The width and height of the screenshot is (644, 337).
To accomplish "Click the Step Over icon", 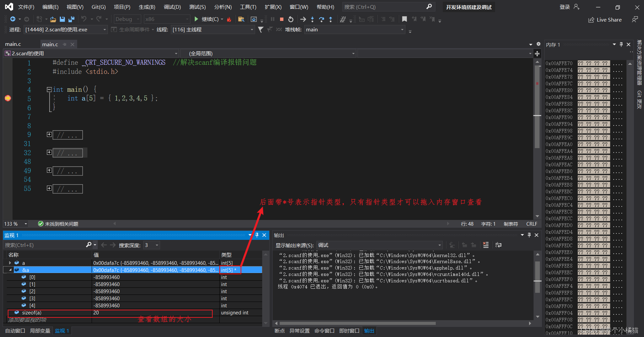I will tap(321, 19).
